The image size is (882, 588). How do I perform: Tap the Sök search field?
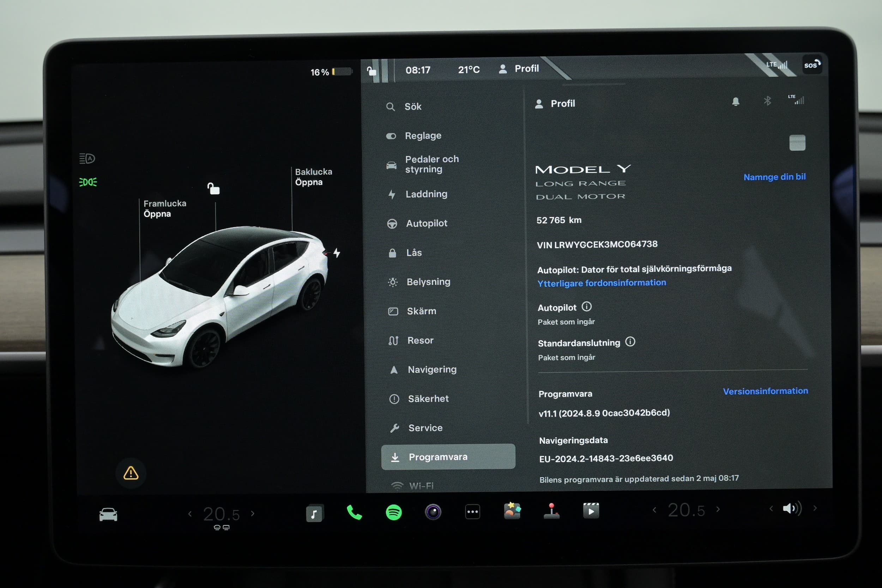coord(413,107)
